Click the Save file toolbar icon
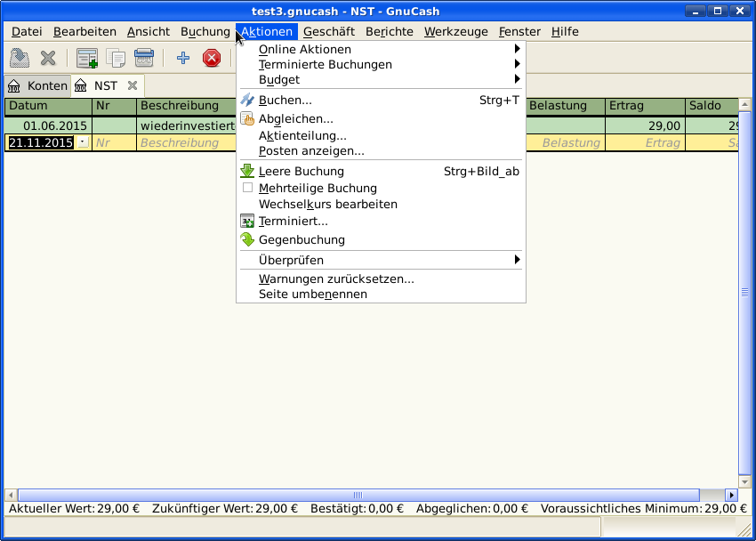This screenshot has height=541, width=756. 19,59
